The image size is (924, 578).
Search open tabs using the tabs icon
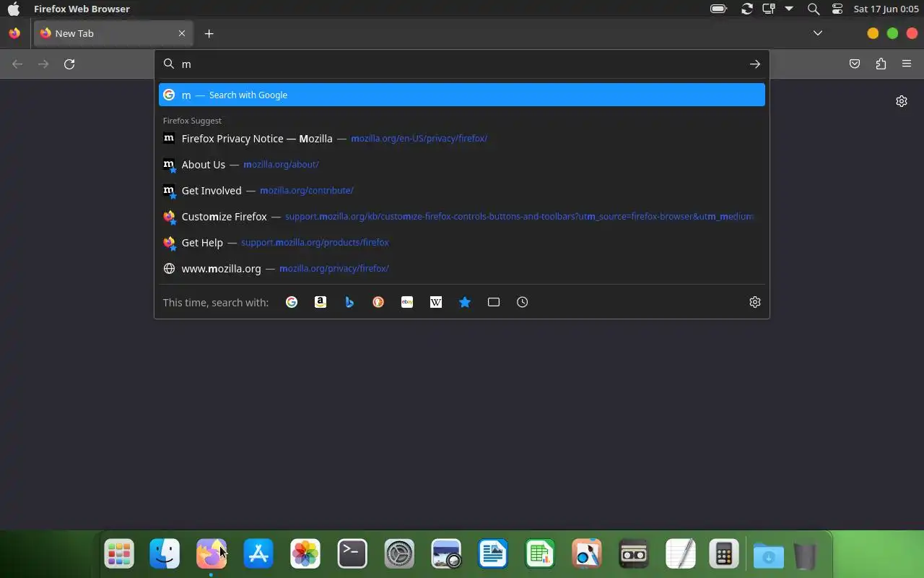(x=494, y=302)
